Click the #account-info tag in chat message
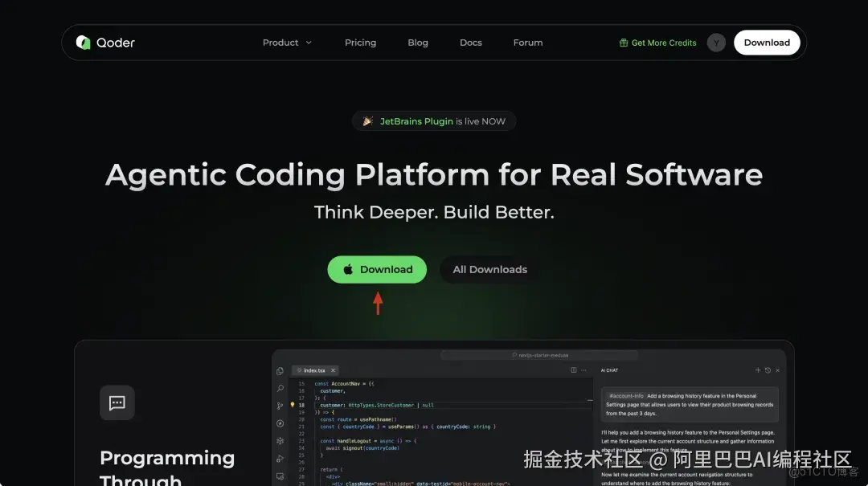The height and width of the screenshot is (486, 868). pyautogui.click(x=626, y=396)
